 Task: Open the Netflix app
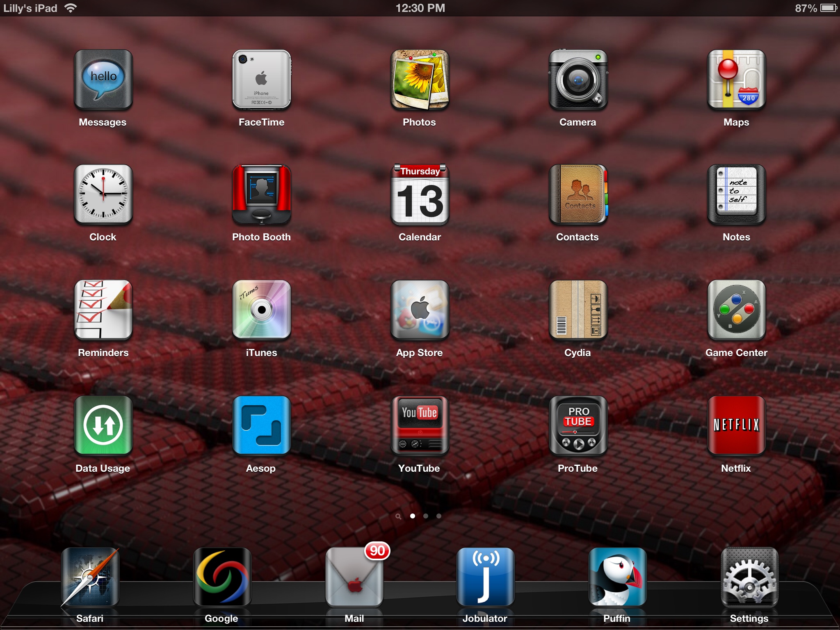(736, 425)
